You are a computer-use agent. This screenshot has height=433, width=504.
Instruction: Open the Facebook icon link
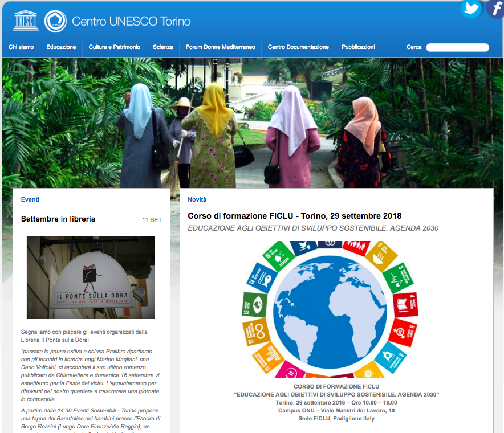pos(495,9)
